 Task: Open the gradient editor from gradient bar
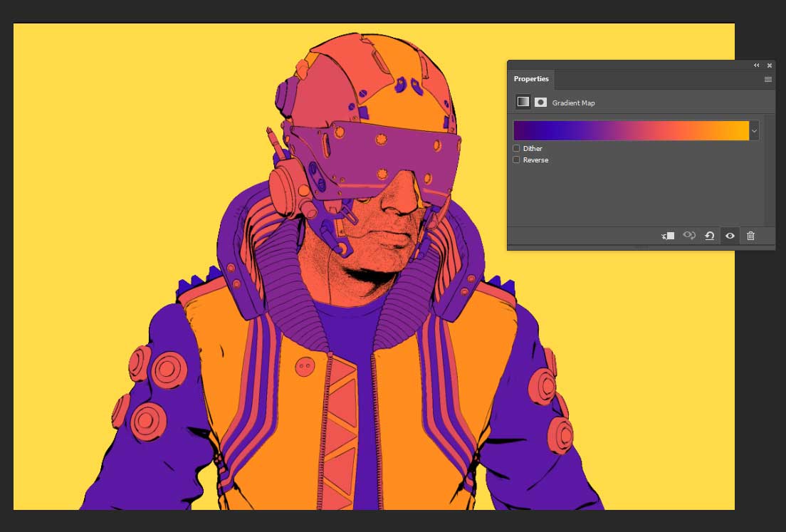[631, 130]
